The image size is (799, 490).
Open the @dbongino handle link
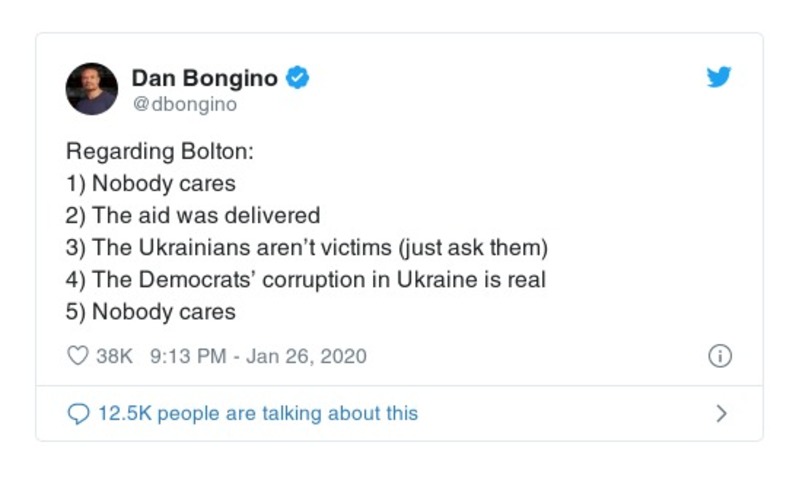(x=184, y=103)
